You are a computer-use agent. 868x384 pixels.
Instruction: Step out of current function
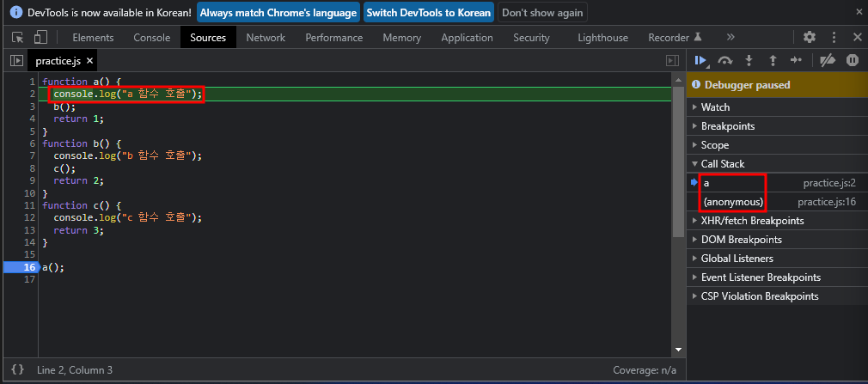click(773, 60)
